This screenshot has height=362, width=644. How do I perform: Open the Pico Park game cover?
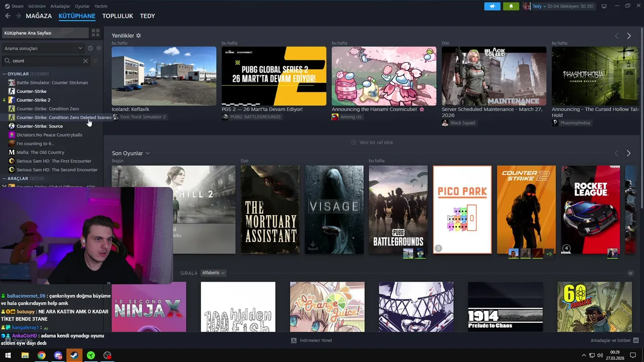pyautogui.click(x=462, y=210)
